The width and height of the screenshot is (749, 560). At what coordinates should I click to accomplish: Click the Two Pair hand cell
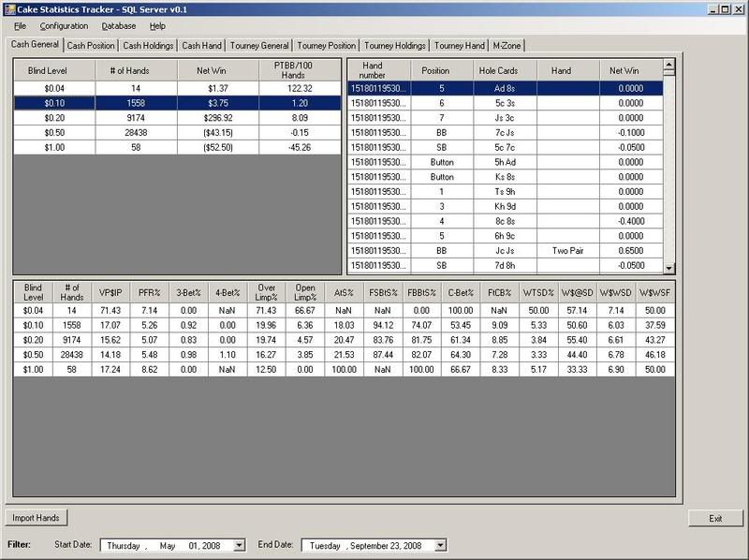(x=568, y=251)
